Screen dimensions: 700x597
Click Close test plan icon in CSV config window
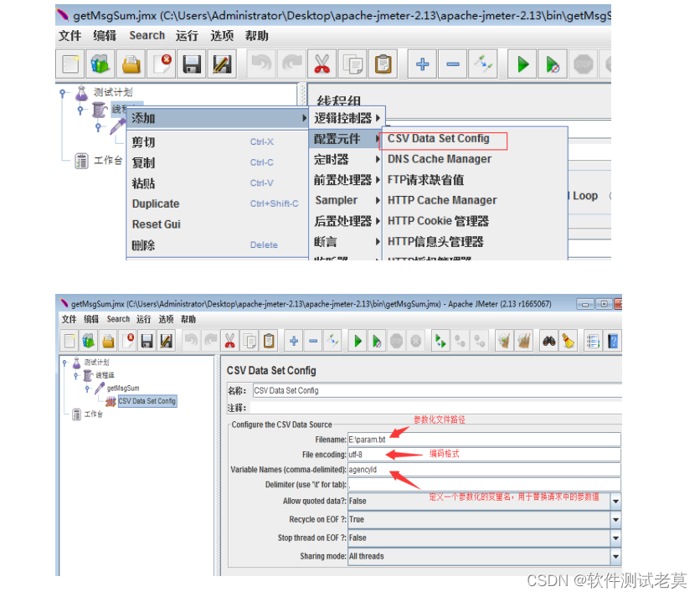click(127, 341)
